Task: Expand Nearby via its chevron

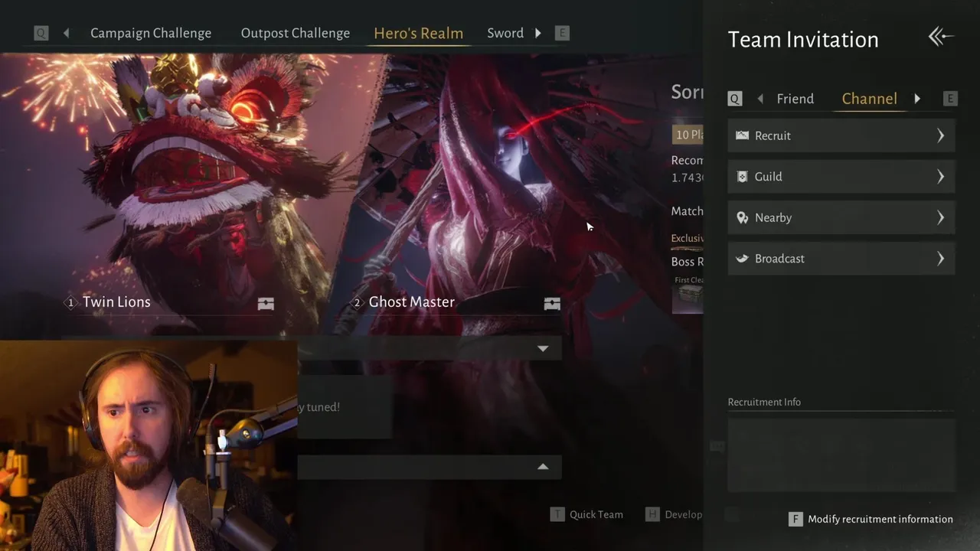Action: (941, 217)
